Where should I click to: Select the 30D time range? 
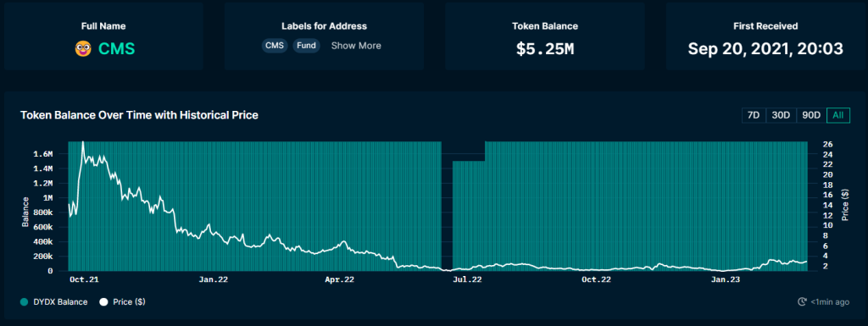781,115
